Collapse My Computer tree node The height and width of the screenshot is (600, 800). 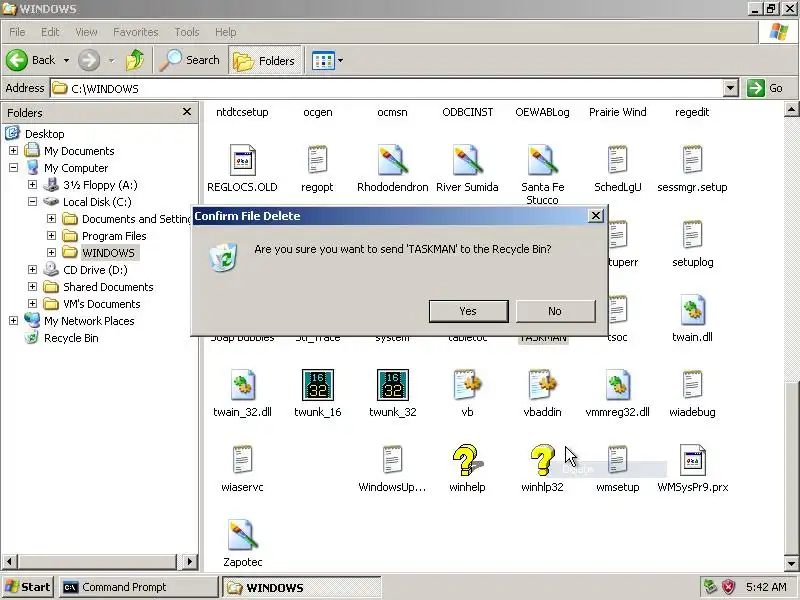click(13, 167)
